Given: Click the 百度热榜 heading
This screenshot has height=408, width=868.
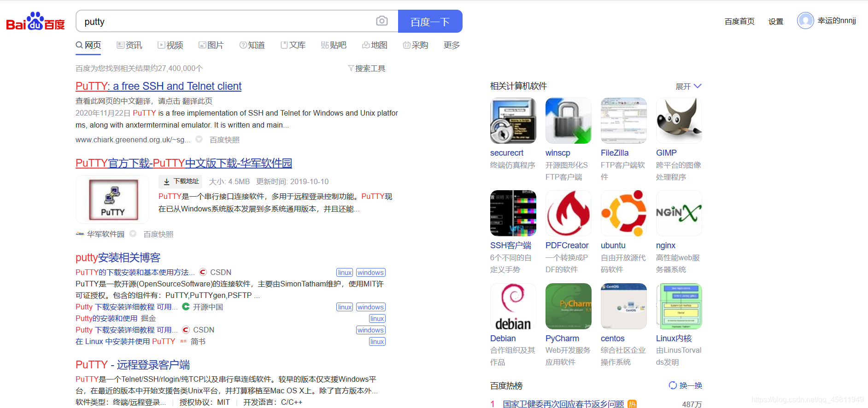Looking at the screenshot, I should pyautogui.click(x=506, y=386).
